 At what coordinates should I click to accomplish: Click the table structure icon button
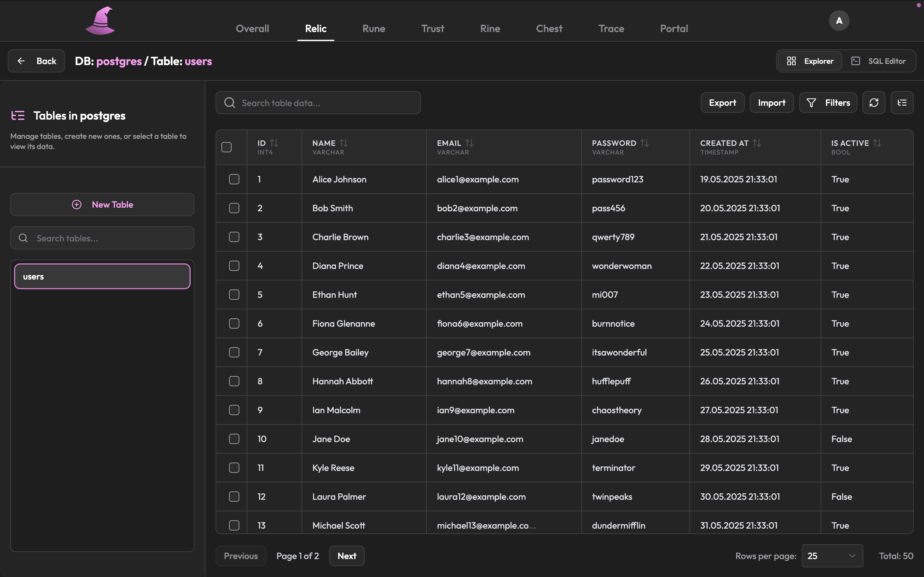pyautogui.click(x=902, y=103)
